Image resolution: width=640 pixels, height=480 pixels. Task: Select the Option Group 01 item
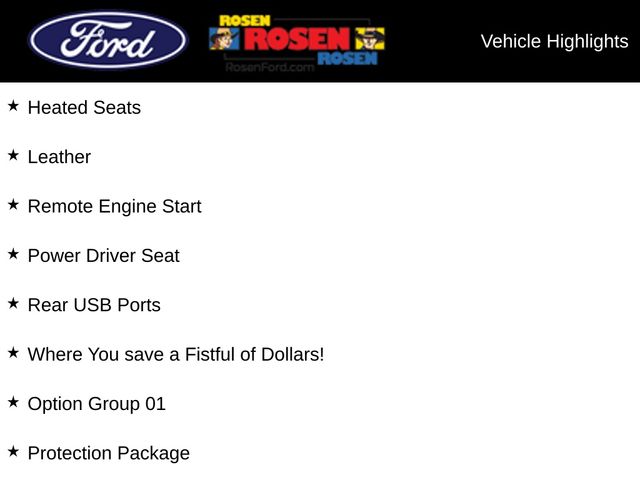coord(96,404)
